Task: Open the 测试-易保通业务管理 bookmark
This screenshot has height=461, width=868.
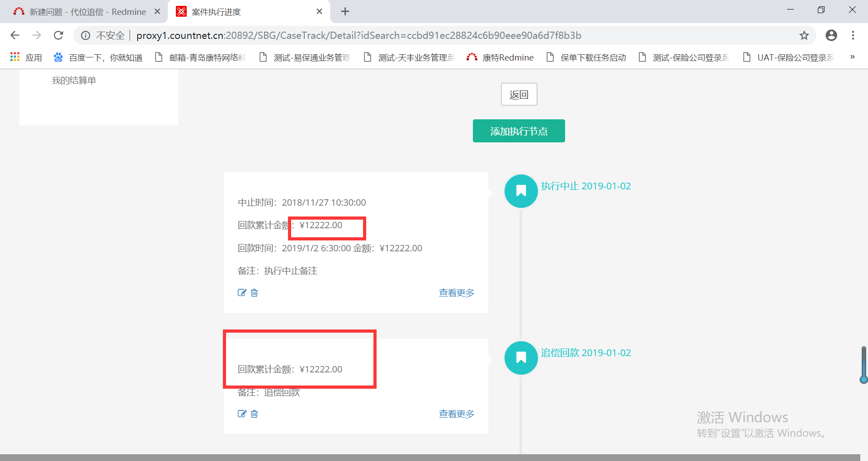Action: (304, 57)
